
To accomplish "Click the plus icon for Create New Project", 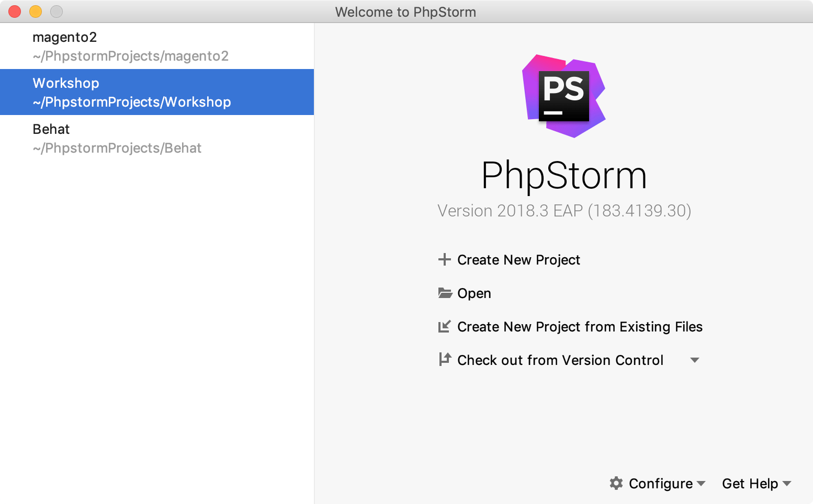I will tap(444, 259).
